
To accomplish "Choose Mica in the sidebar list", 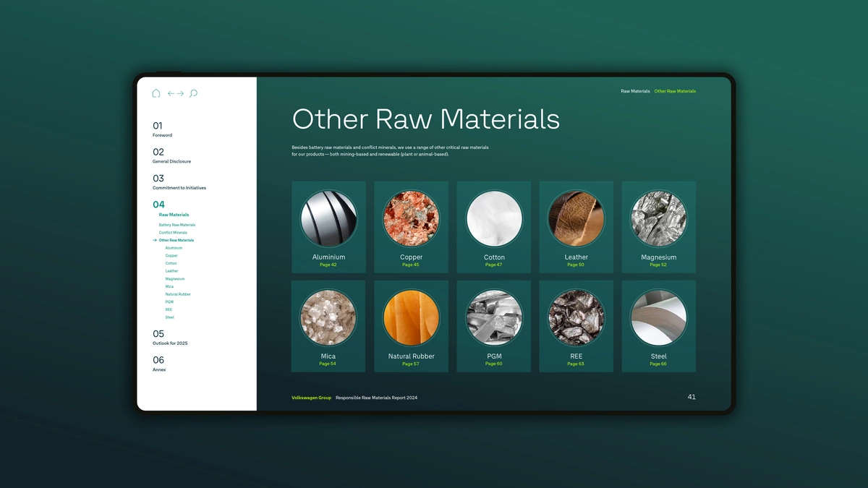I will 169,287.
